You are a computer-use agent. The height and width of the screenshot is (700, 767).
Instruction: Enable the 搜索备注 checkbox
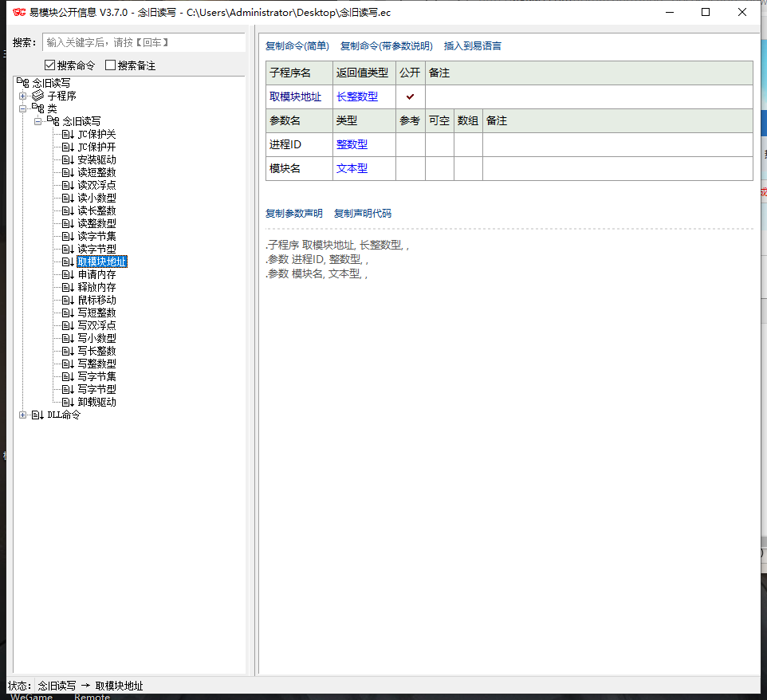pyautogui.click(x=111, y=65)
